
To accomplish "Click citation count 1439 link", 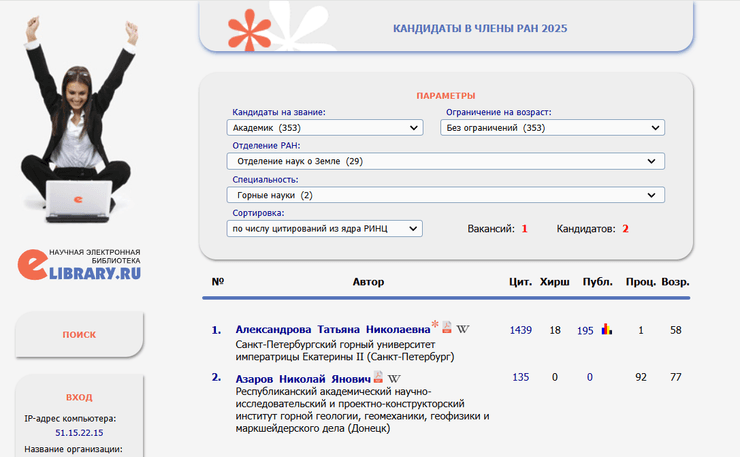I will click(x=520, y=330).
